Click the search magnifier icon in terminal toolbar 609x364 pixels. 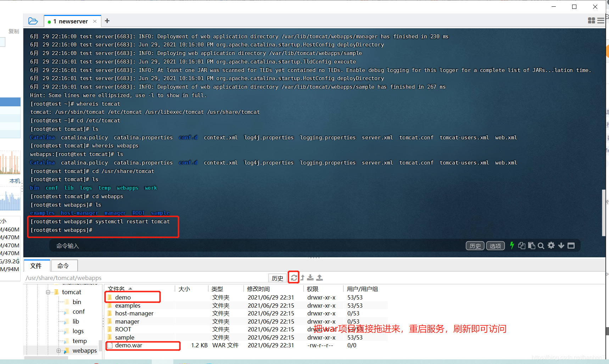541,246
